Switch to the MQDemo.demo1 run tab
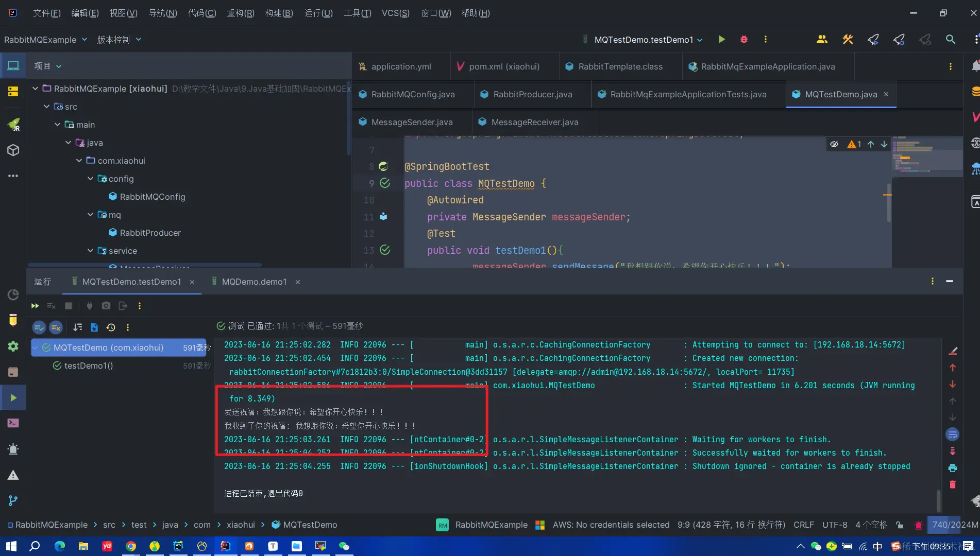The width and height of the screenshot is (980, 556). click(x=254, y=282)
